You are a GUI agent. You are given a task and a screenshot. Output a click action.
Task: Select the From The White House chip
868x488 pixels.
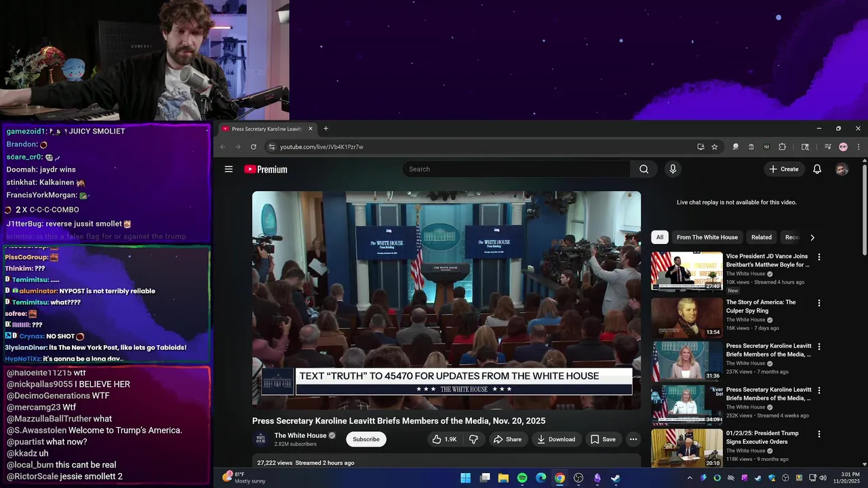707,237
